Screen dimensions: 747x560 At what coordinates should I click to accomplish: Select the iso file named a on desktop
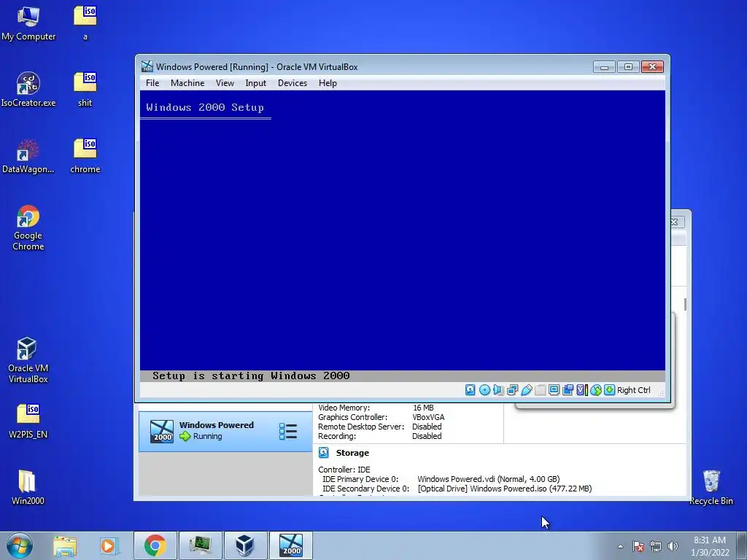tap(85, 24)
